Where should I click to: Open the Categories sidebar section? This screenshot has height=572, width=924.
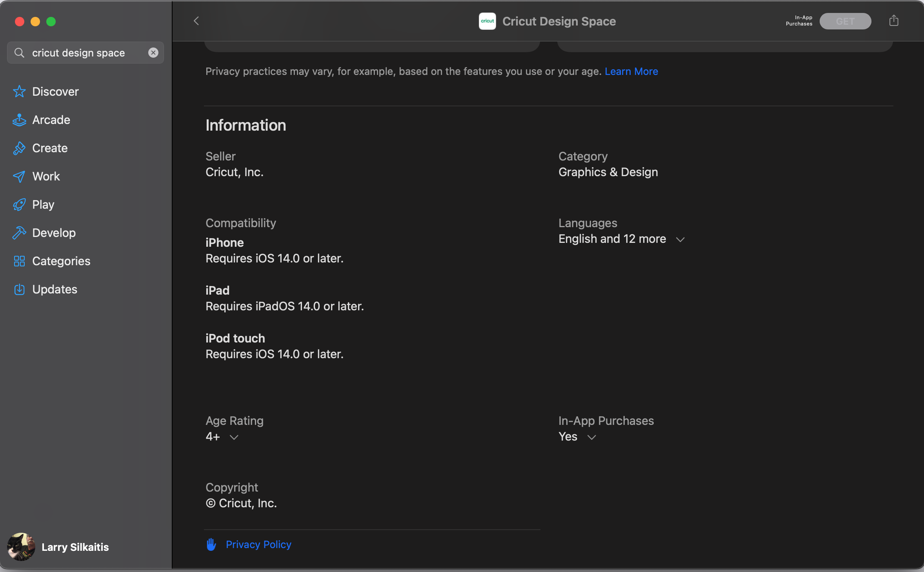(61, 261)
